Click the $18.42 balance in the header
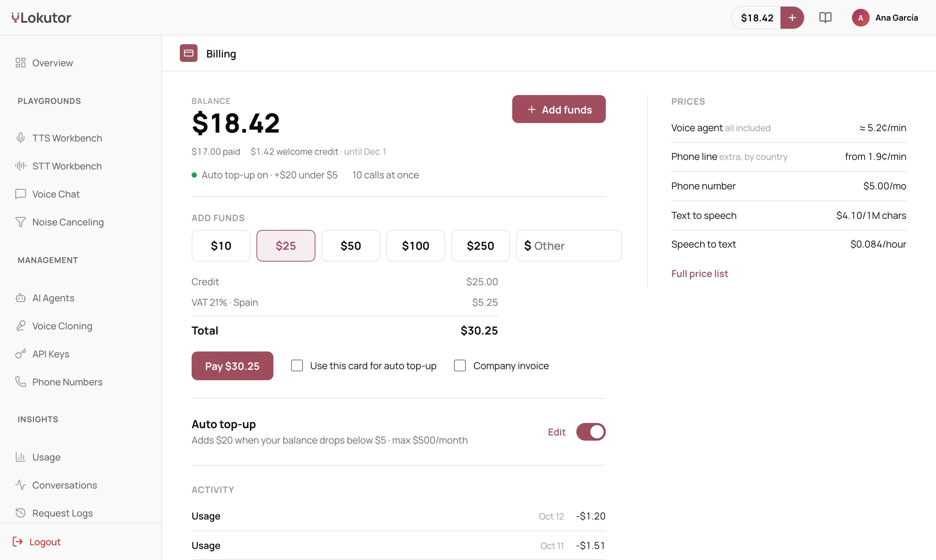This screenshot has height=560, width=936. pos(757,18)
